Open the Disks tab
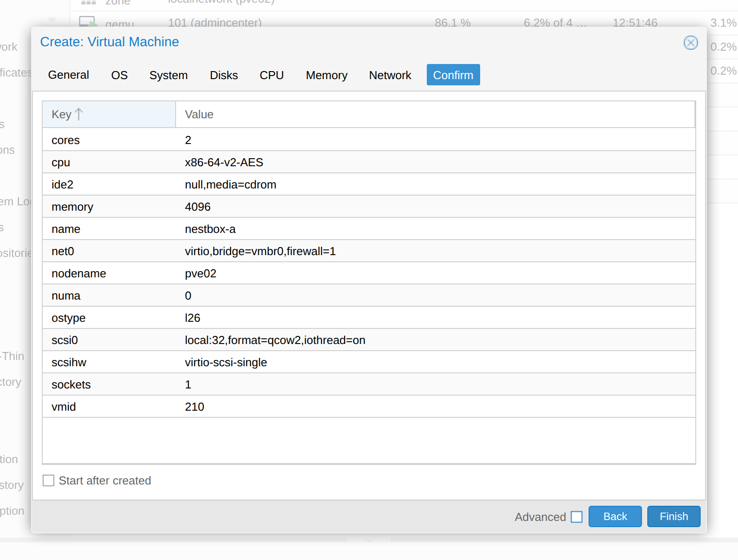The height and width of the screenshot is (560, 738). 224,75
